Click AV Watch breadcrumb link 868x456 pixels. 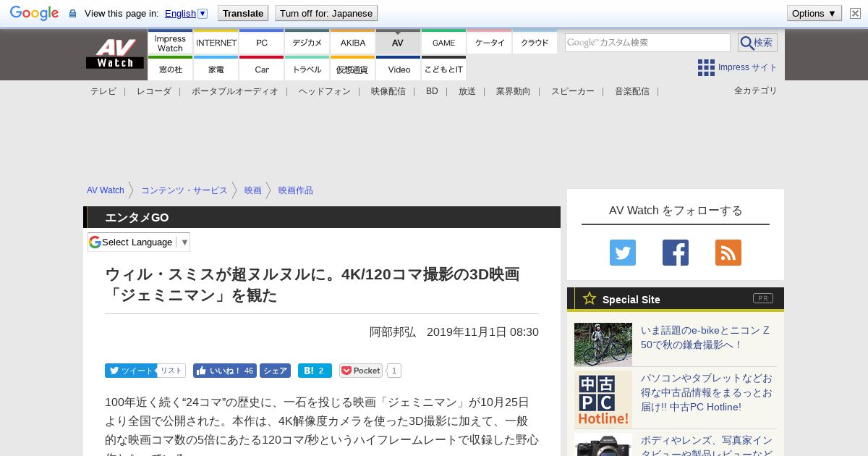[x=106, y=190]
